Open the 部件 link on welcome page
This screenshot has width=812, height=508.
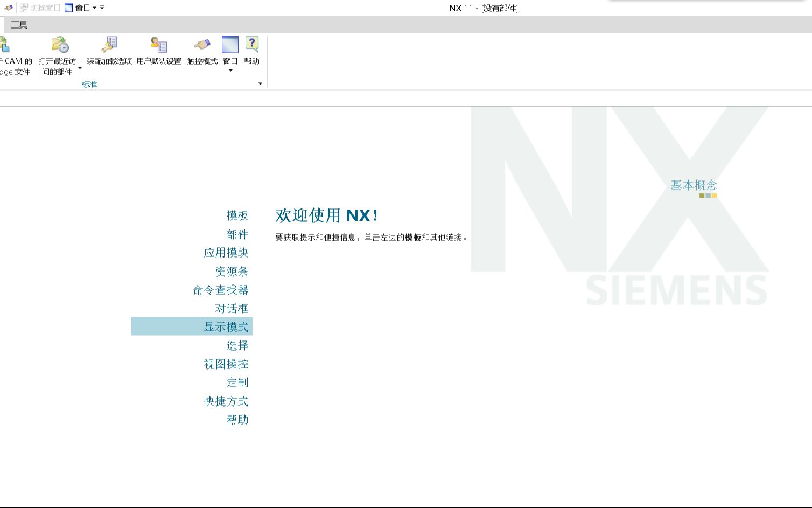click(x=237, y=234)
